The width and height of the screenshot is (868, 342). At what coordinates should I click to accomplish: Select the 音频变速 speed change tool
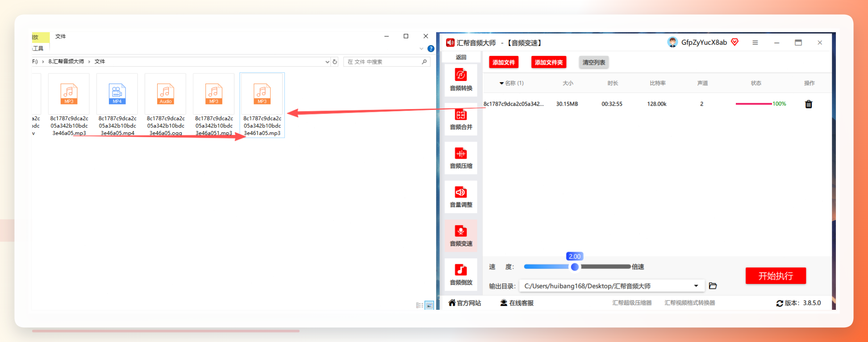point(461,236)
